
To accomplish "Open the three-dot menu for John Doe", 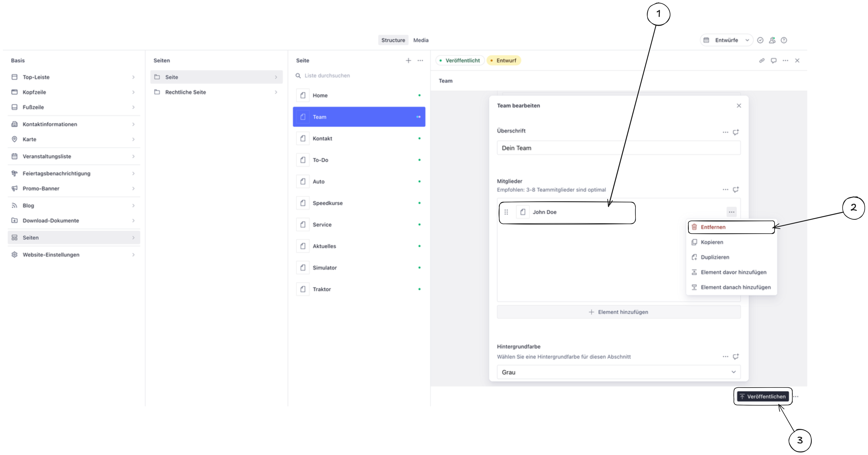I will [x=731, y=212].
